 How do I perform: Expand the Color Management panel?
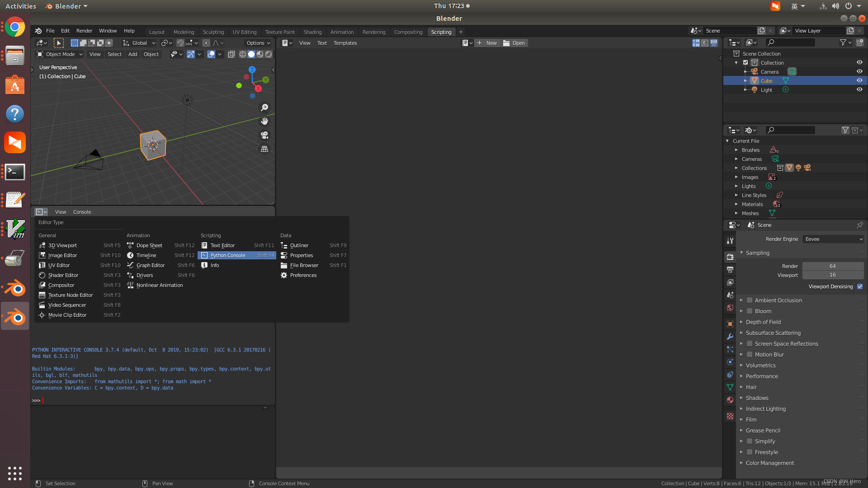pos(769,463)
